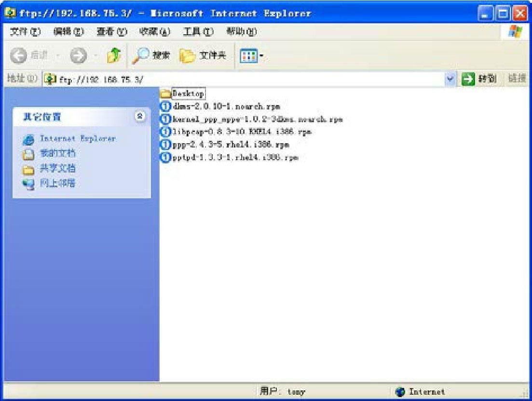
Task: Open the Forward history dropdown arrow
Action: tap(95, 55)
